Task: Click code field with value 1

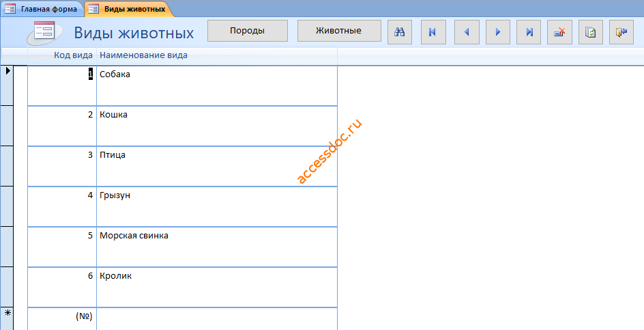Action: click(x=62, y=85)
